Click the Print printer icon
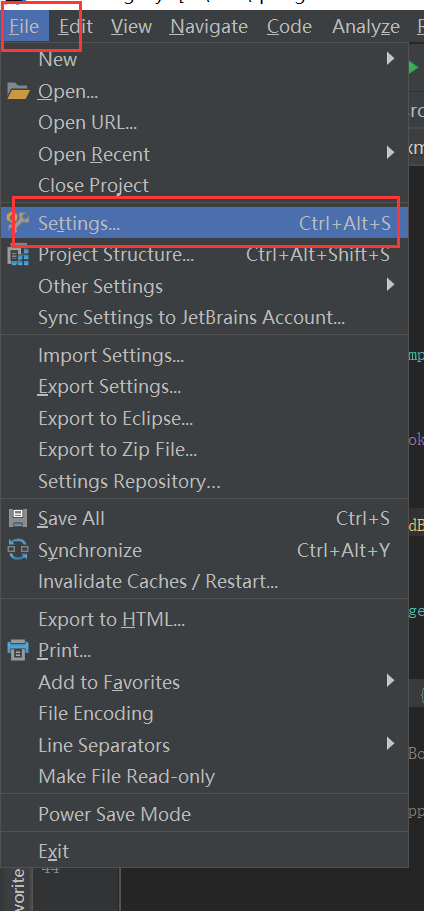Screen dimensions: 424x911 pyautogui.click(x=18, y=650)
